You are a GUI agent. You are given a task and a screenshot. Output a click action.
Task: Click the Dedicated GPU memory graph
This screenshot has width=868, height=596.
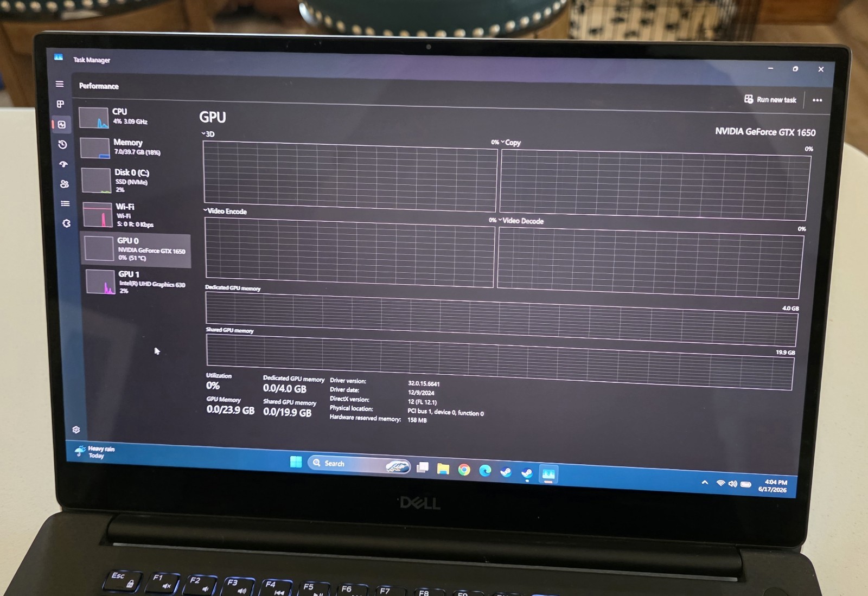click(x=501, y=319)
